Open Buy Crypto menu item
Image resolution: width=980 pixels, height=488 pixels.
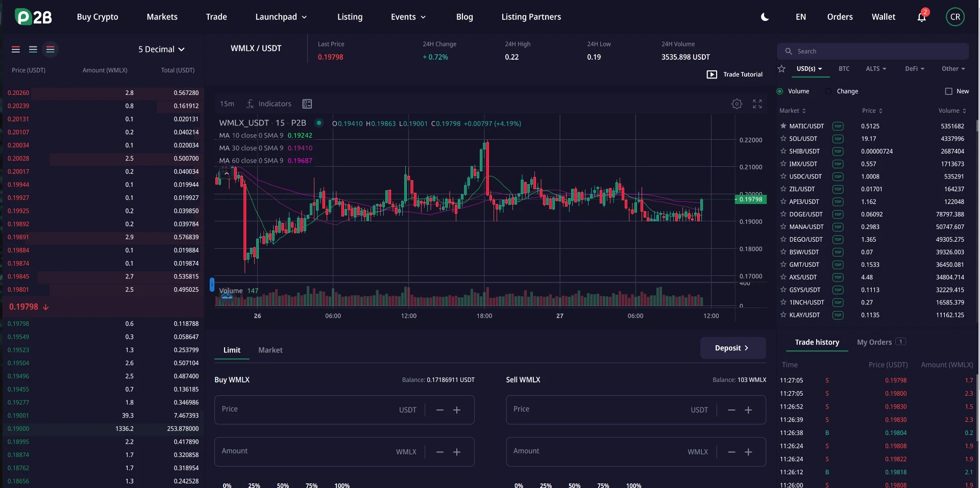click(x=97, y=17)
